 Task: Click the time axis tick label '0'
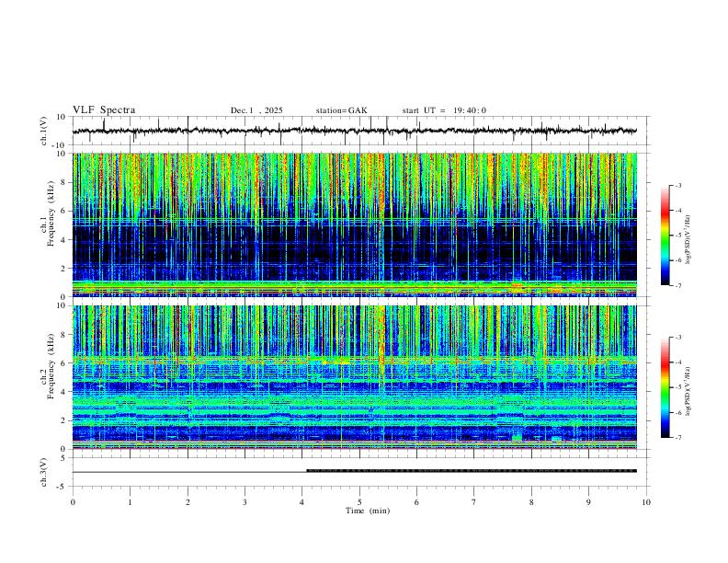pos(73,502)
